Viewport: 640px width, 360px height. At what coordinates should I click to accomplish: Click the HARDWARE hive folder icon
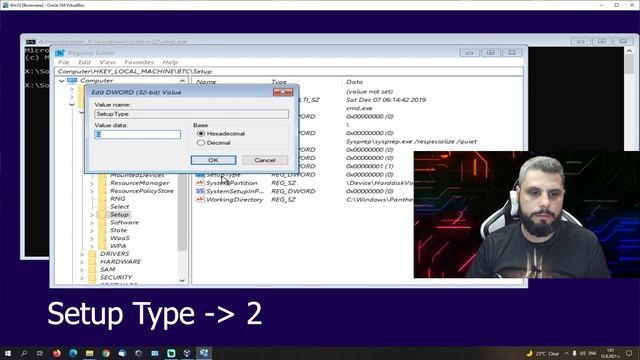[92, 262]
